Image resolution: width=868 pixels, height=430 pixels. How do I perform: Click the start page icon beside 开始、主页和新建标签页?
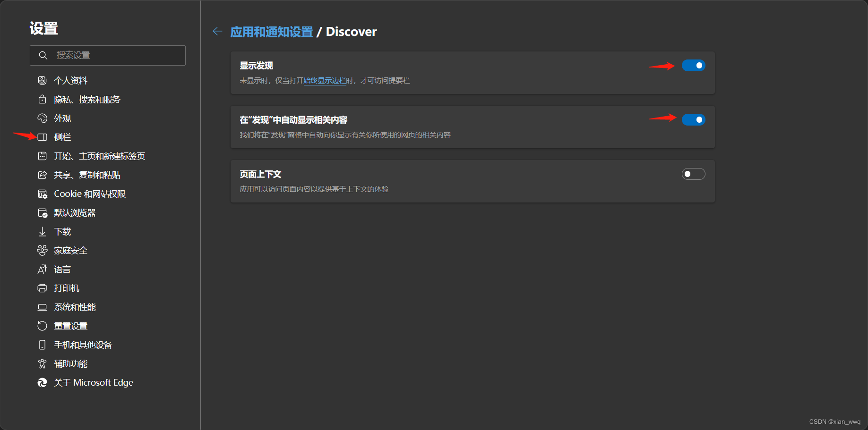point(42,156)
